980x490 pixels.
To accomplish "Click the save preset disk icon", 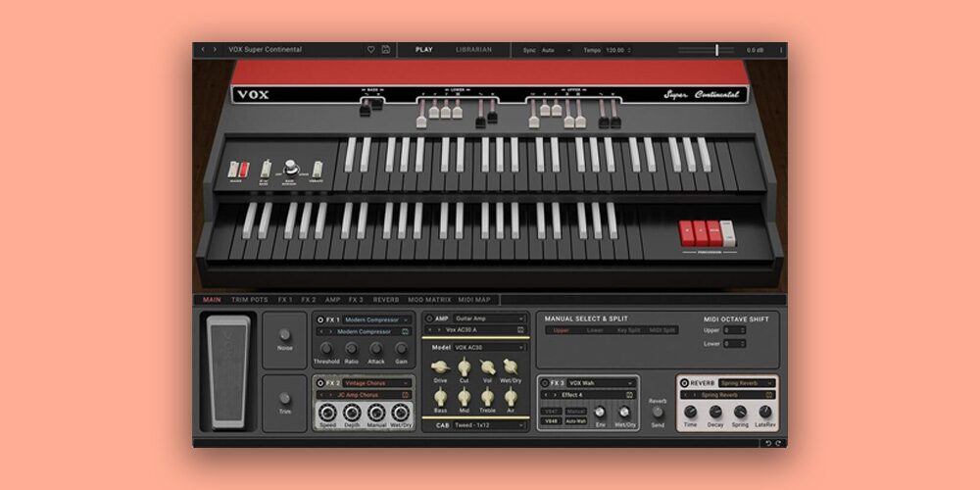I will [386, 49].
